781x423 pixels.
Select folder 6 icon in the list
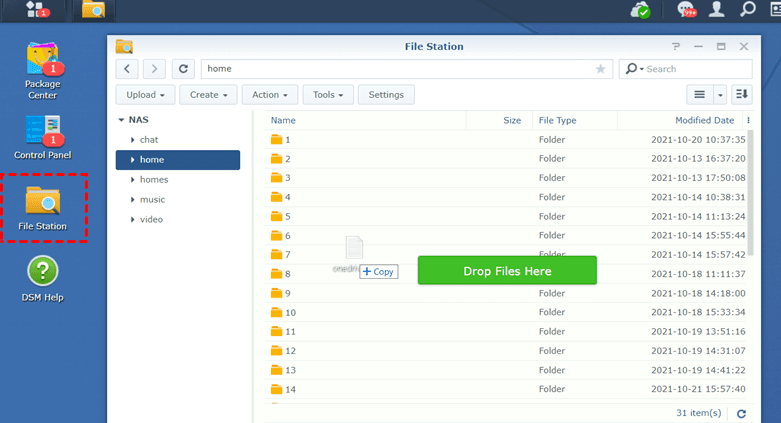(276, 236)
